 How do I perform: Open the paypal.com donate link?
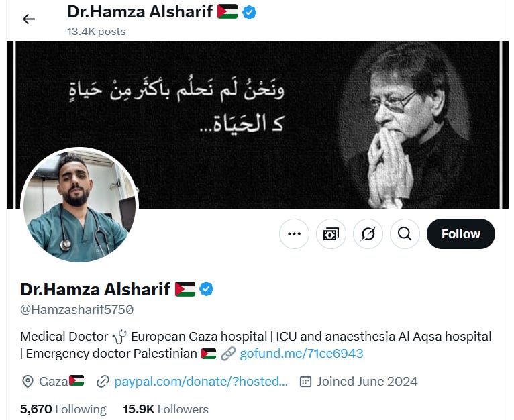201,382
